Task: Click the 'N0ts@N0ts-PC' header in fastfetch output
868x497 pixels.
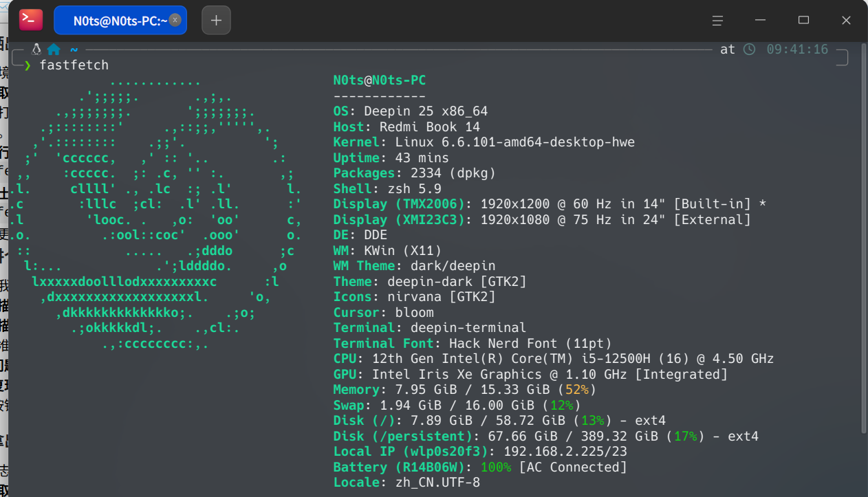Action: point(380,80)
